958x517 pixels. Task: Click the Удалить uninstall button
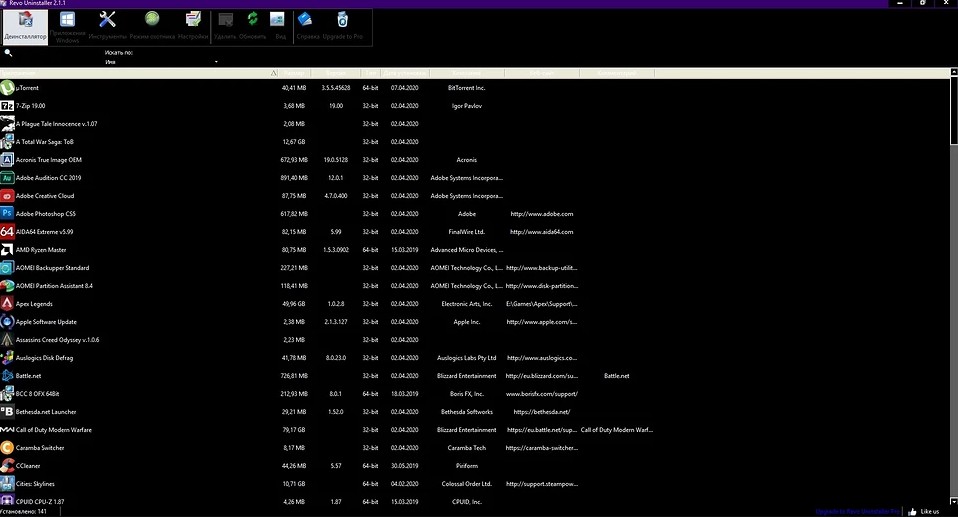(x=225, y=26)
